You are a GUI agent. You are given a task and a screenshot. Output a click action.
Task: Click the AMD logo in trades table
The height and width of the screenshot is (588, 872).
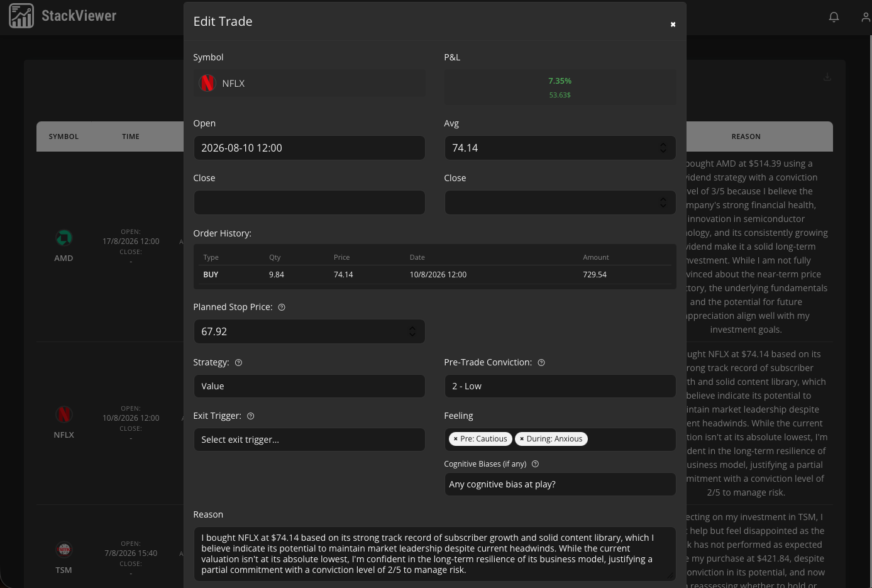pyautogui.click(x=63, y=238)
